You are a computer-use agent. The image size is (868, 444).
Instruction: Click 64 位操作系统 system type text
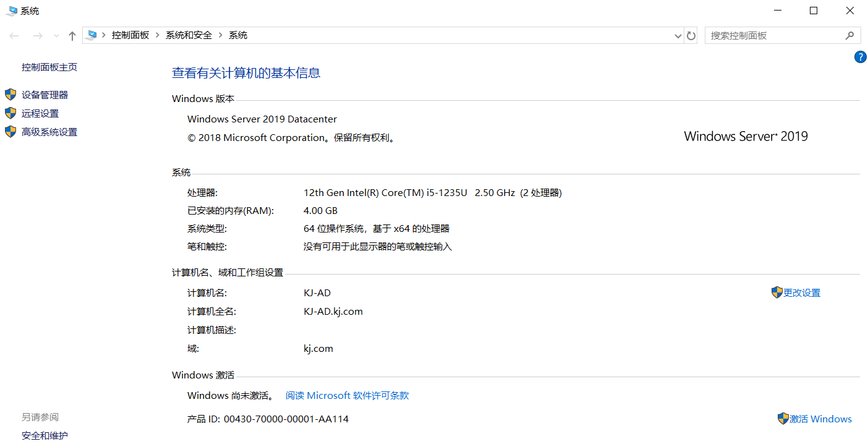click(377, 228)
